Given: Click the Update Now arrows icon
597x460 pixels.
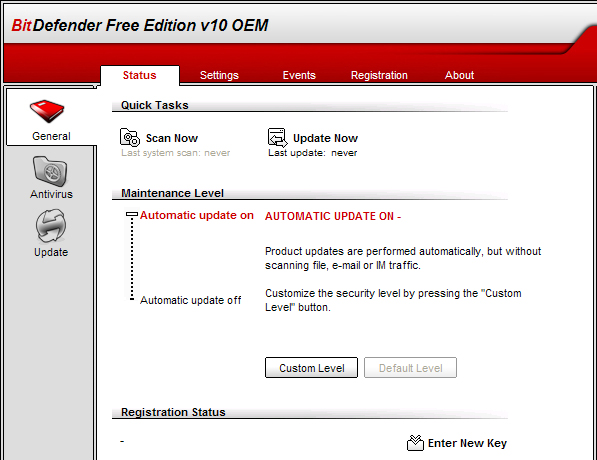Looking at the screenshot, I should pos(278,137).
